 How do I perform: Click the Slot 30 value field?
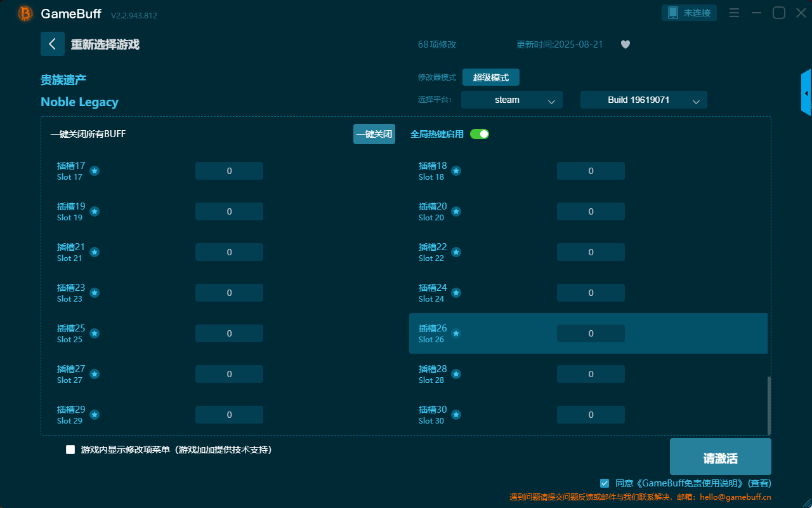point(591,415)
